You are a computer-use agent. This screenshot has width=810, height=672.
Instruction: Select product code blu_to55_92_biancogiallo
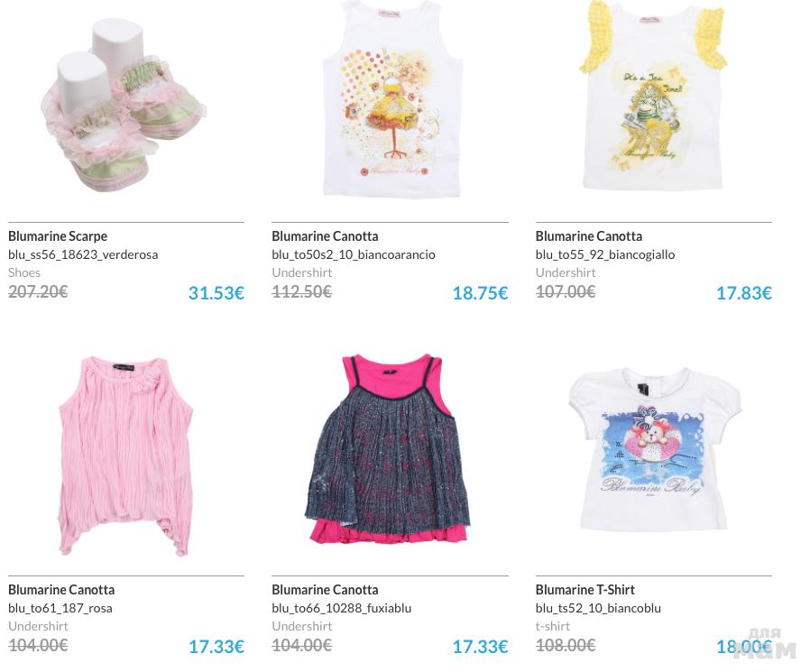(605, 254)
